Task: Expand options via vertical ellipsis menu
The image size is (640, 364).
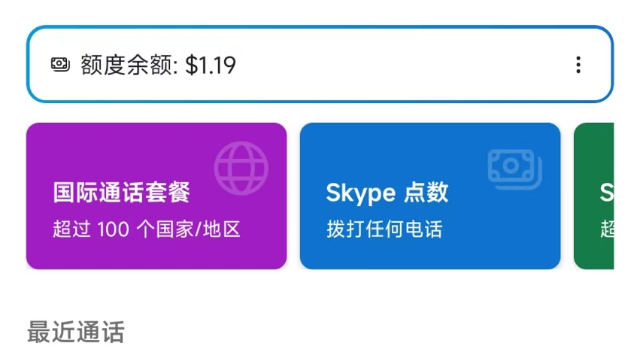Action: 579,65
